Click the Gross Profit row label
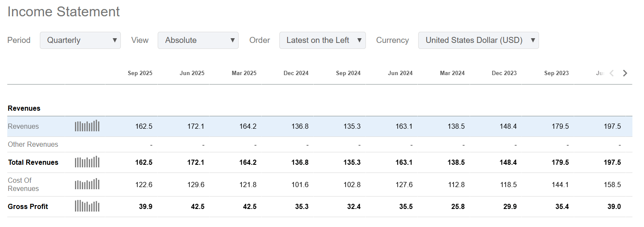 pos(28,207)
